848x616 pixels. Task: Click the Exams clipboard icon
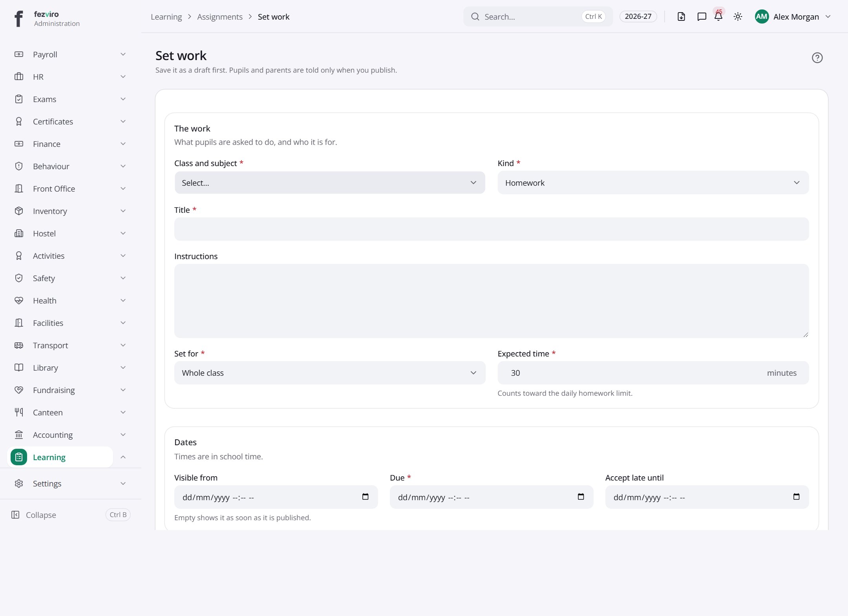click(19, 99)
